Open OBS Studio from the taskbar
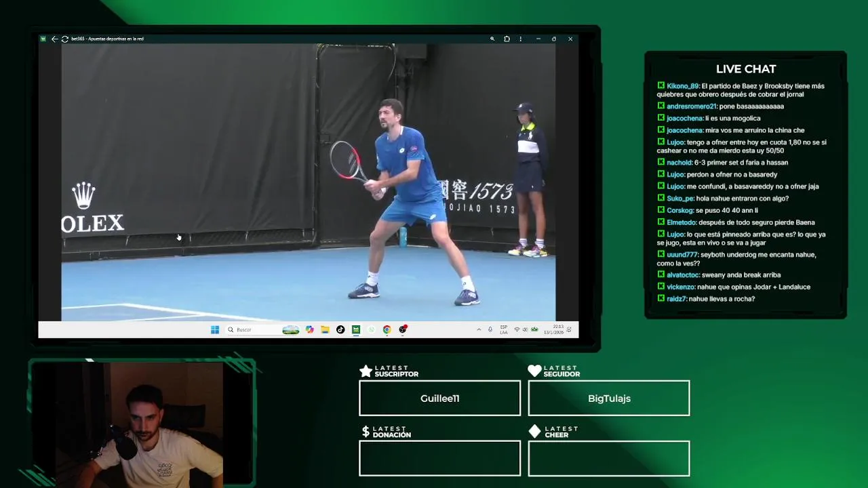The width and height of the screenshot is (868, 488). pos(403,329)
